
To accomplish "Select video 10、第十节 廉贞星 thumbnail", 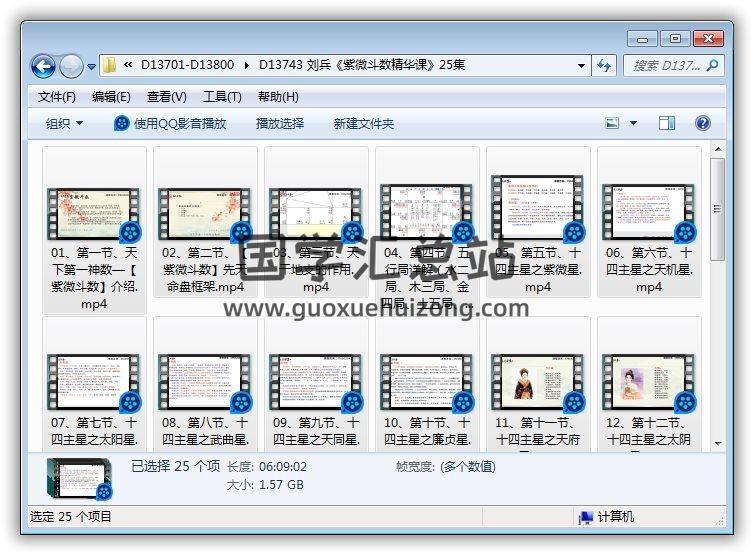I will pos(427,383).
